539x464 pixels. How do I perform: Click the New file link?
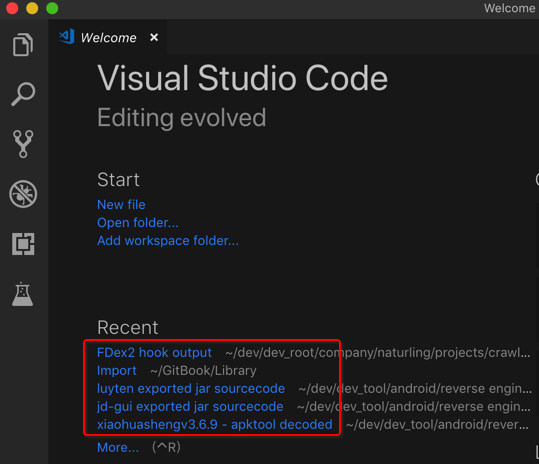121,205
